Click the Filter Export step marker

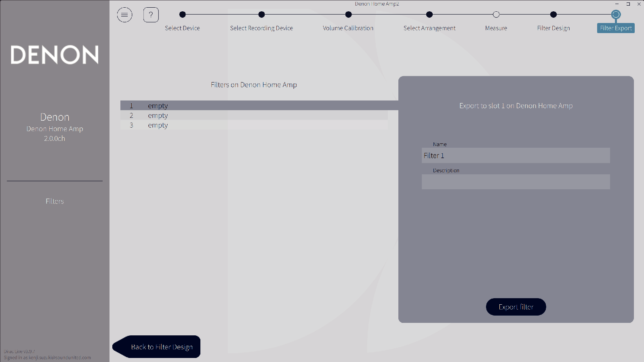[616, 15]
